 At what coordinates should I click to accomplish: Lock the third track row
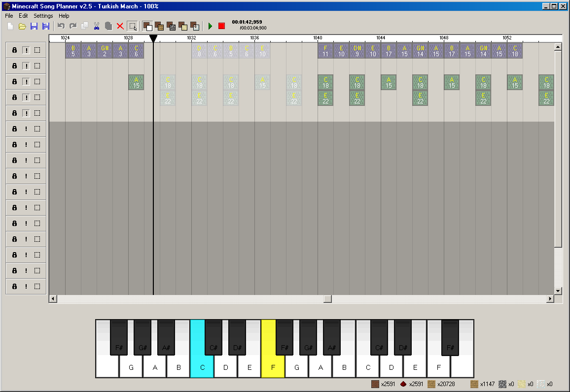[14, 82]
